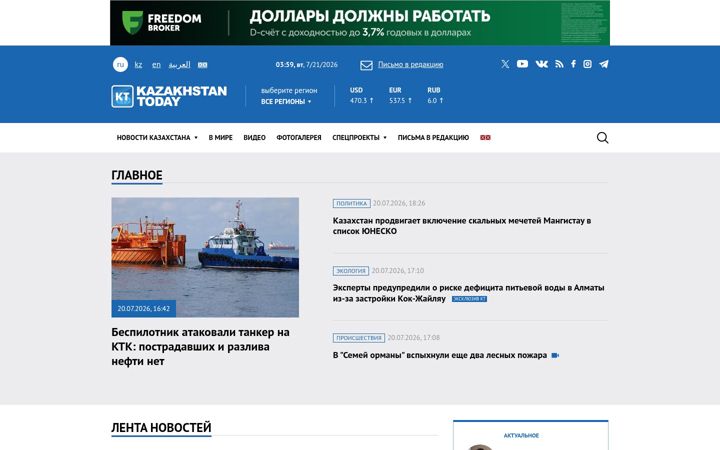Switch site language to Arabic
The height and width of the screenshot is (450, 720).
point(180,65)
